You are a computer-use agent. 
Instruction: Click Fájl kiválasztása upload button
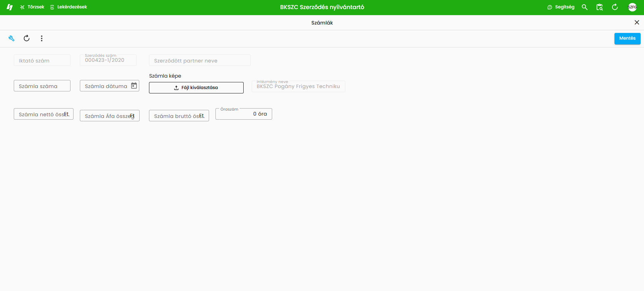tap(196, 88)
